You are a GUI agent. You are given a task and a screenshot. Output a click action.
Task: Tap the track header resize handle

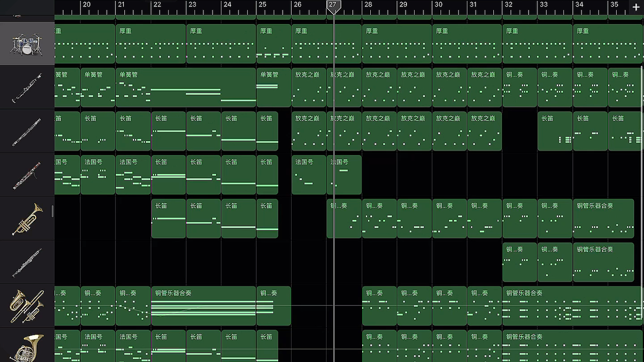[53, 211]
